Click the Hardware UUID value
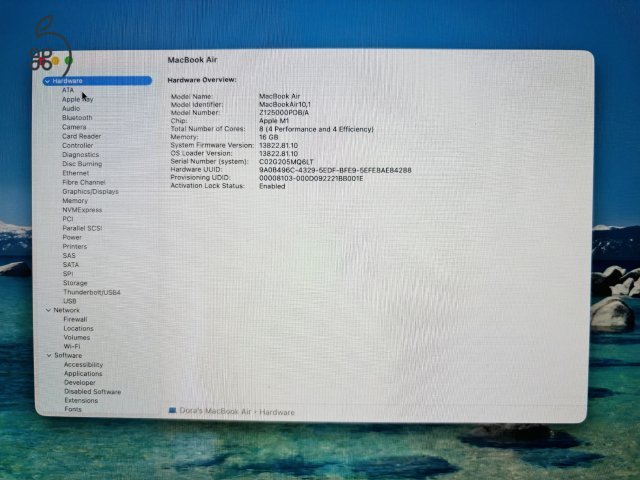 (335, 170)
